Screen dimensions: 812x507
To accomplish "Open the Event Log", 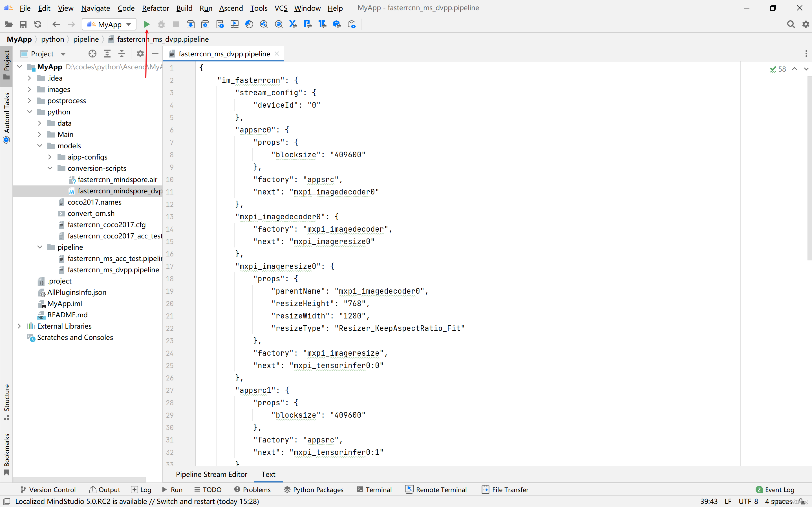I will (775, 490).
